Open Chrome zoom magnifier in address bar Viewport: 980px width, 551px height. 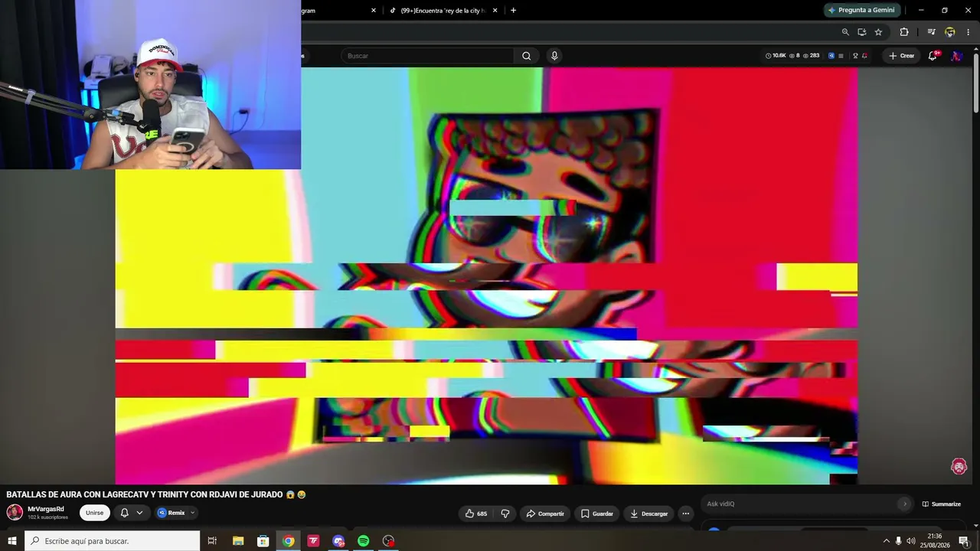(x=845, y=32)
